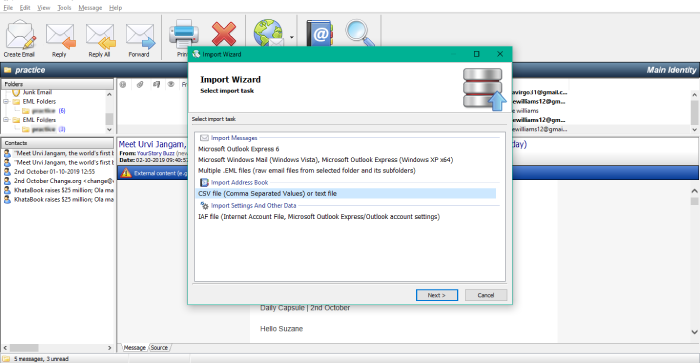The width and height of the screenshot is (700, 363).
Task: Click the flag column header icon
Action: (156, 84)
